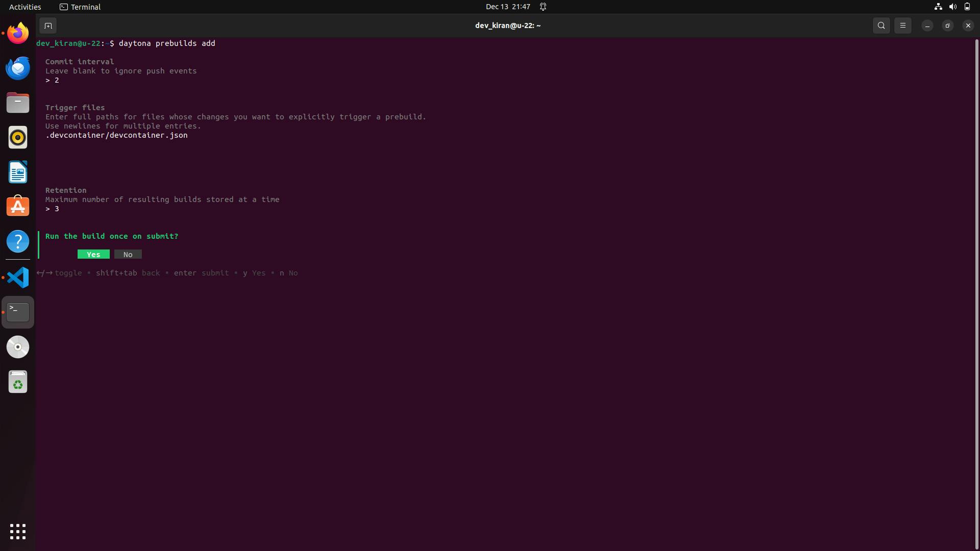
Task: Open Rhythmbox music player
Action: [x=18, y=137]
